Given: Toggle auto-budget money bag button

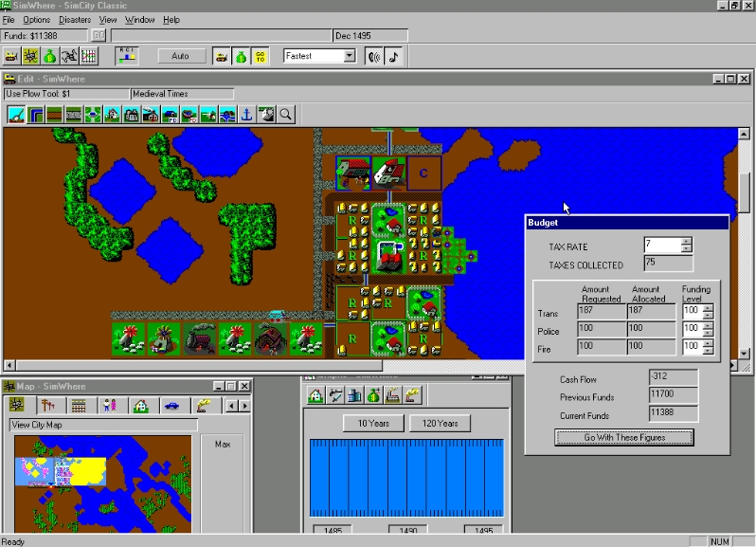Looking at the screenshot, I should (241, 57).
